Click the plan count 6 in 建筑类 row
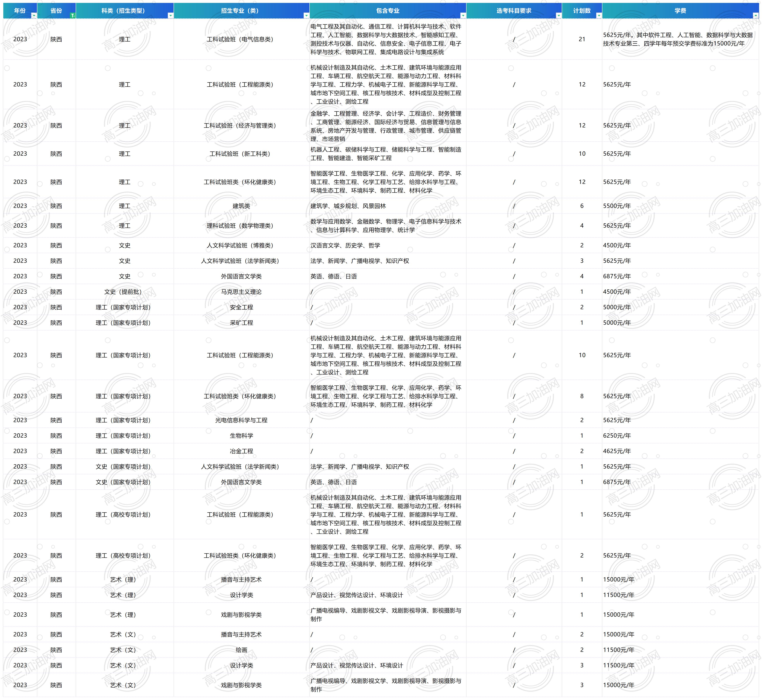Image resolution: width=762 pixels, height=700 pixels. (x=582, y=206)
